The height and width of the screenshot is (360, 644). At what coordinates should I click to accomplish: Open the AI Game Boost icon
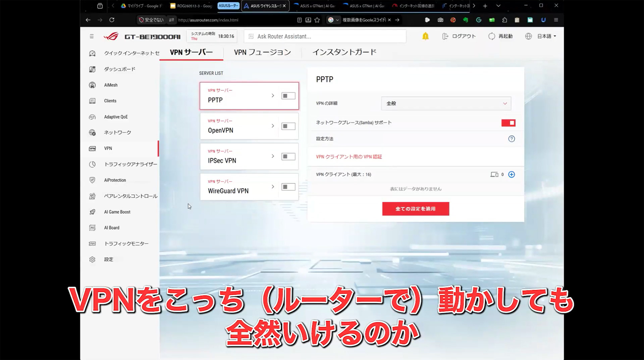pos(92,212)
